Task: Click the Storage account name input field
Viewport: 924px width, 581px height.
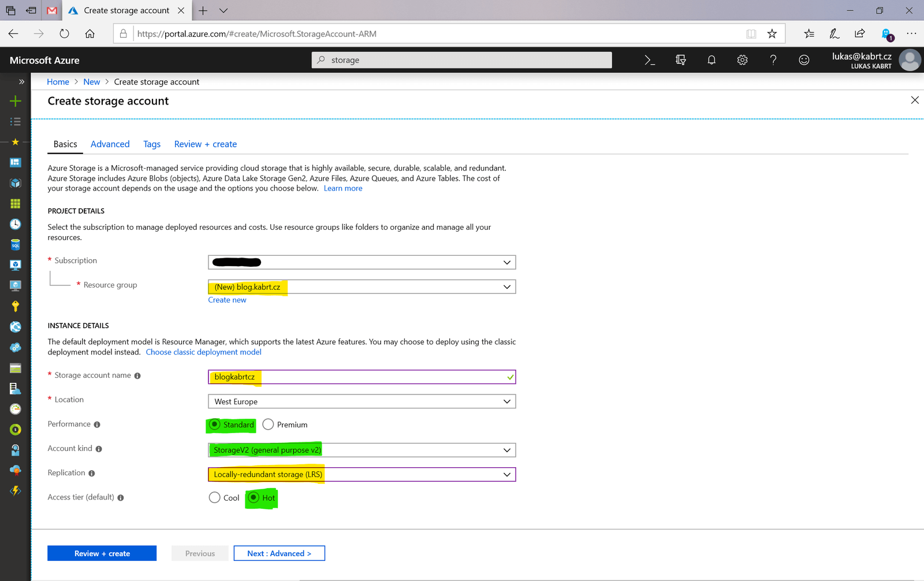Action: pos(362,377)
